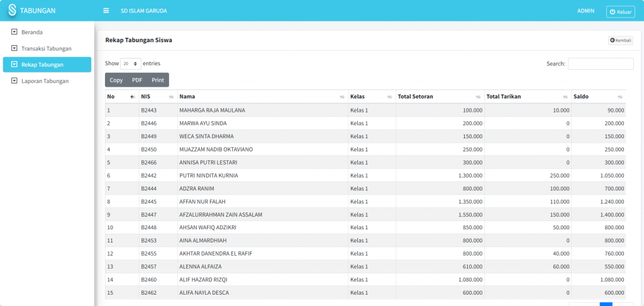Open Laporan Tabungan menu item
Viewport: 644px width, 306px height.
pos(47,81)
